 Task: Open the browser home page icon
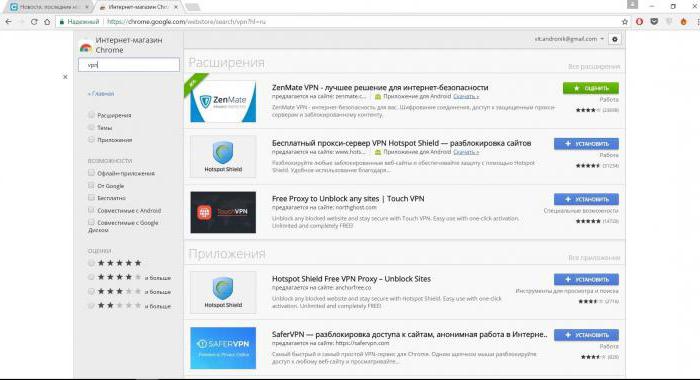(x=47, y=21)
